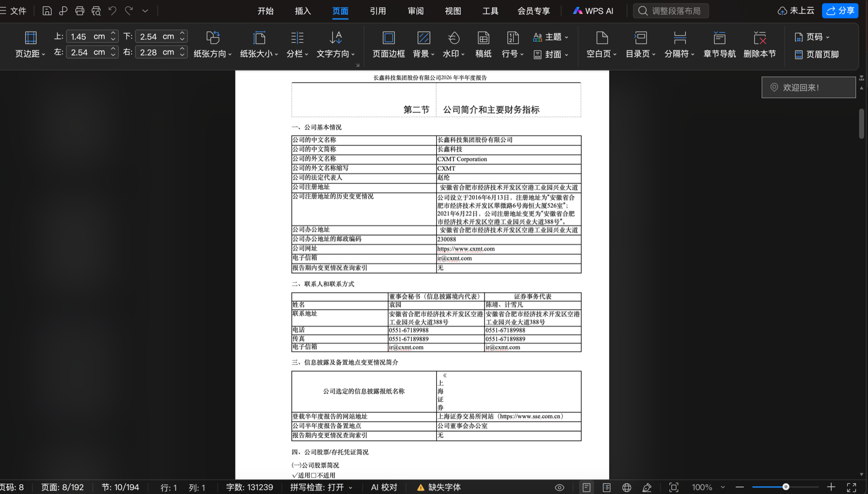Undo the last action
Screen dimensions: 868x494
[112, 11]
